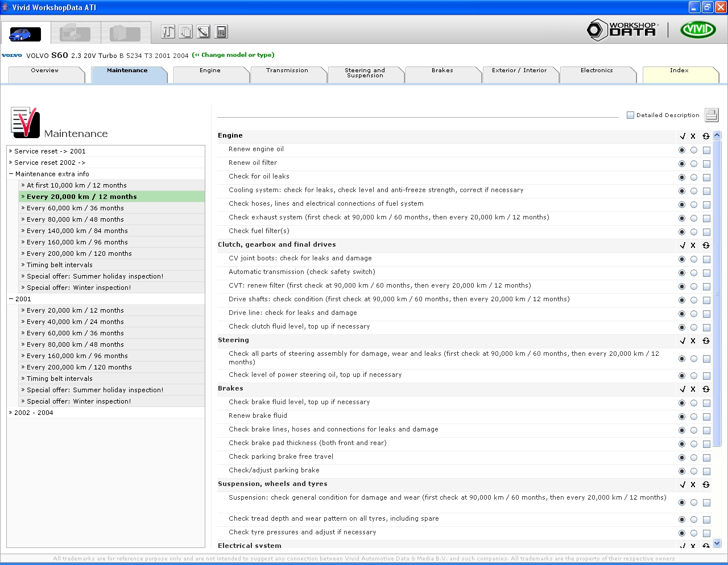Click the refresh icon in Brakes header
The width and height of the screenshot is (728, 565).
coord(706,389)
